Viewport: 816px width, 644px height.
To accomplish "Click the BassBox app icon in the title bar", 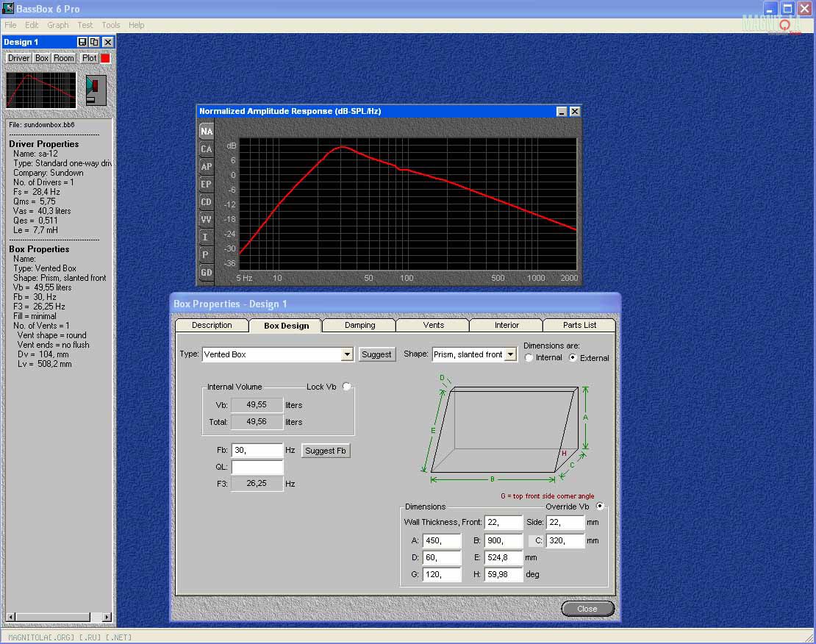I will point(8,8).
